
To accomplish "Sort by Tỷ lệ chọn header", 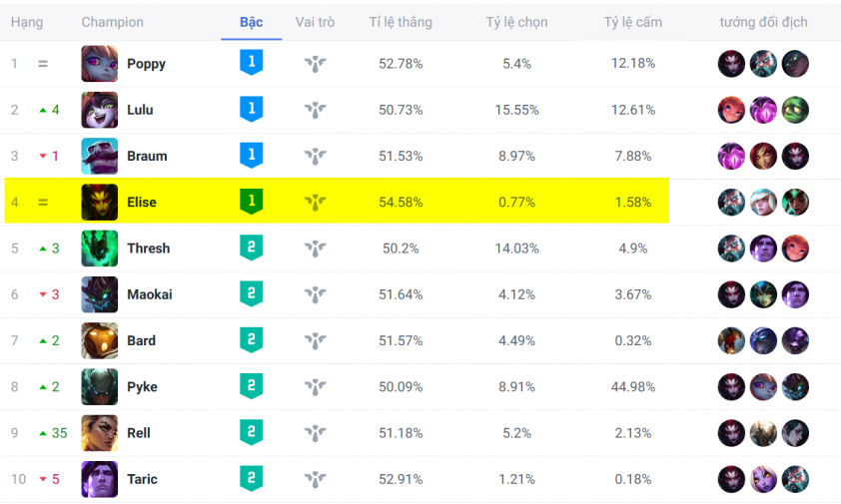I will [x=516, y=22].
